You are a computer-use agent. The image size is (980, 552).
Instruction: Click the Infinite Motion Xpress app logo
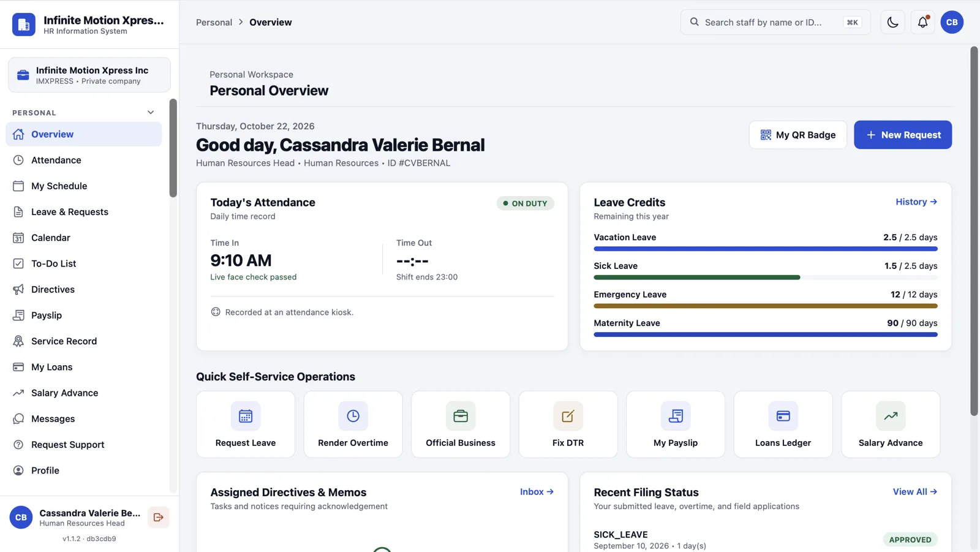point(24,25)
